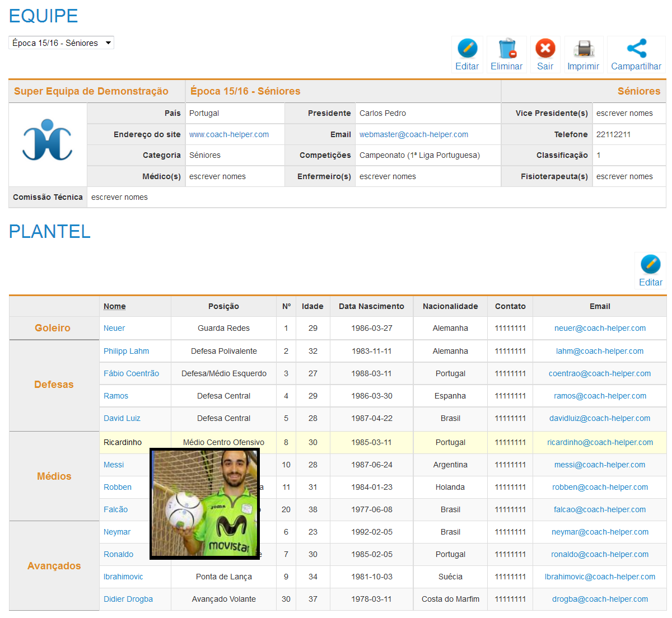Click the Classificação value 1 link
This screenshot has width=672, height=618.
click(x=599, y=155)
